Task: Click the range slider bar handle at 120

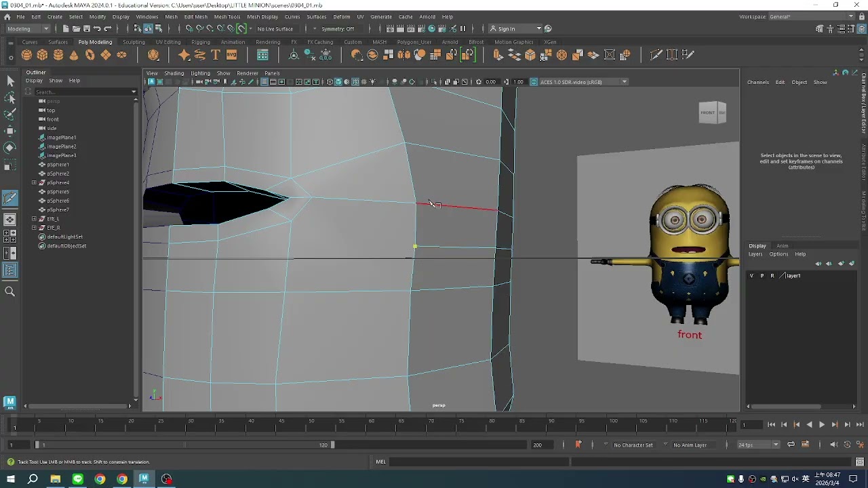Action: (x=332, y=445)
